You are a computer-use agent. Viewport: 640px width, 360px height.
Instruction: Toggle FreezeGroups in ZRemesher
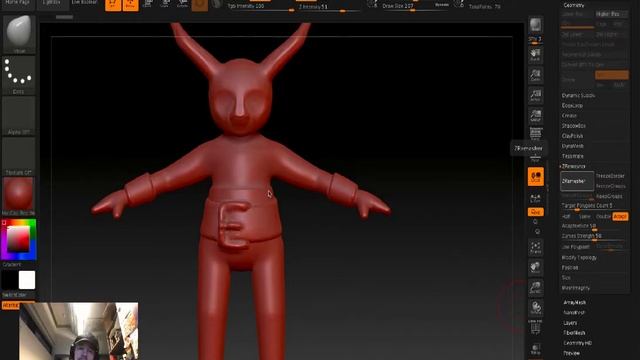point(610,186)
